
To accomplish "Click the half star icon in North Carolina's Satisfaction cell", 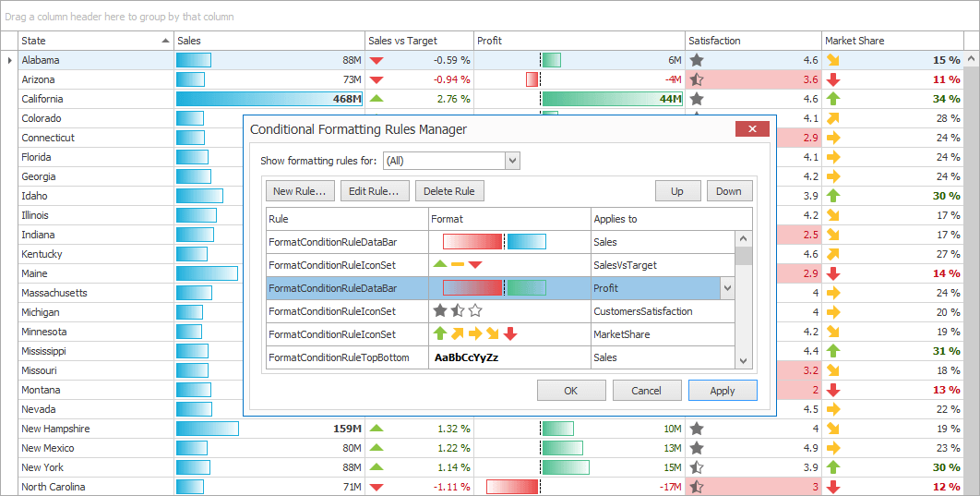I will (x=697, y=487).
